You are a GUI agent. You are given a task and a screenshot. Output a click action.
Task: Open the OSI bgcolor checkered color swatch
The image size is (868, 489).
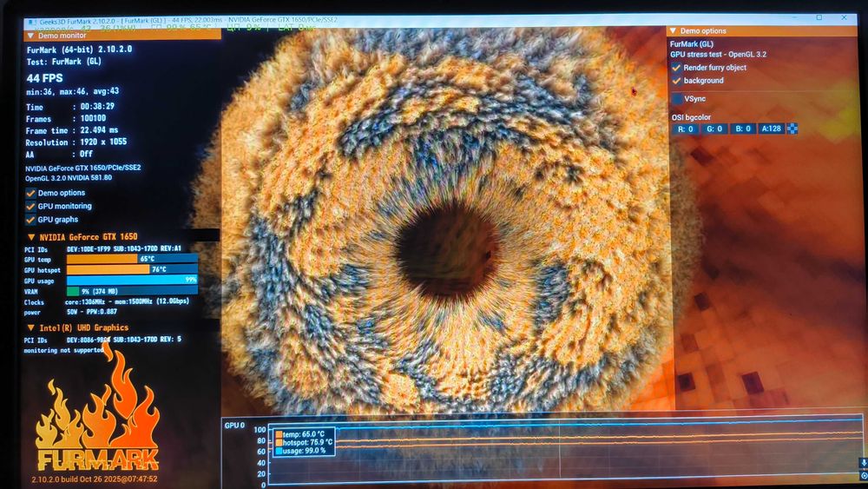[x=792, y=129]
